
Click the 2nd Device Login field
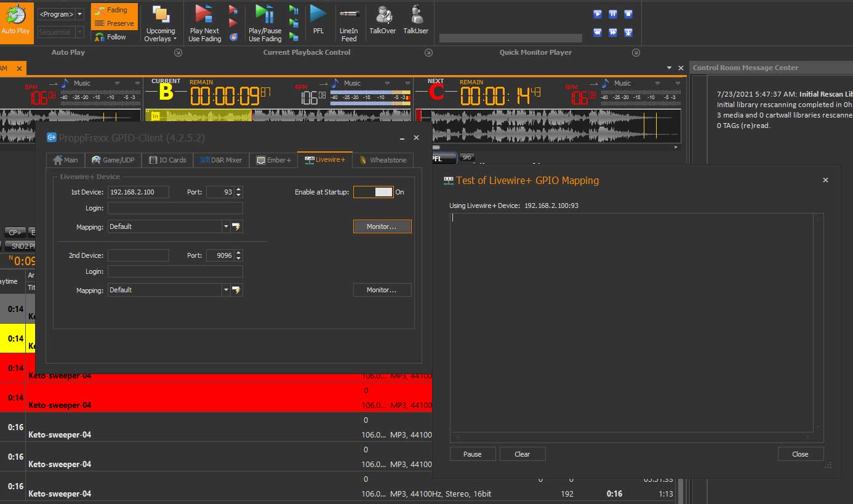click(175, 271)
